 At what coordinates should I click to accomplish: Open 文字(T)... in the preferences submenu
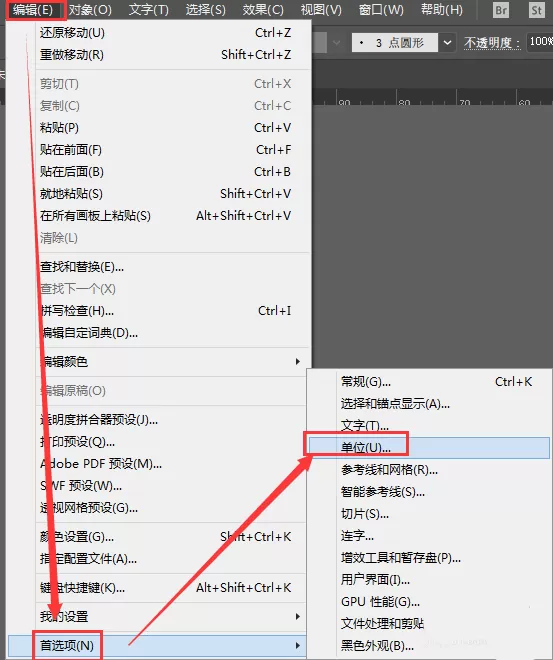(429, 426)
